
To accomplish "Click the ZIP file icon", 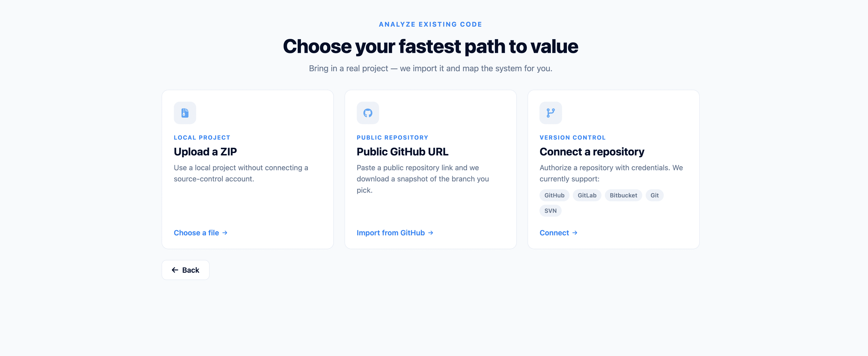I will (x=185, y=113).
